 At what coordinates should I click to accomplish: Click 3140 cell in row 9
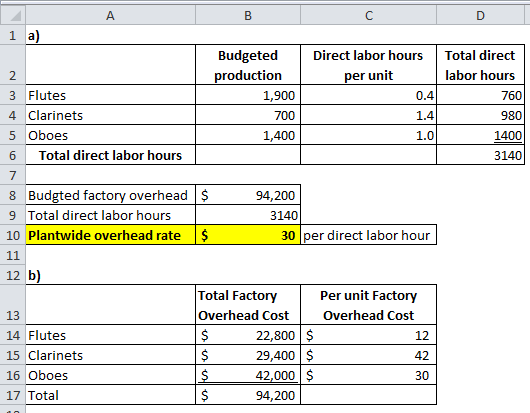coord(248,215)
